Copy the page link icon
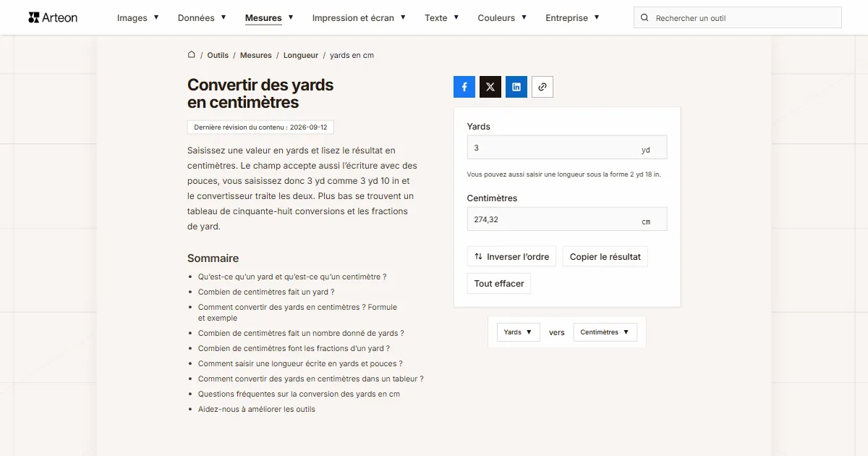Viewport: 868px width, 456px height. coord(542,87)
